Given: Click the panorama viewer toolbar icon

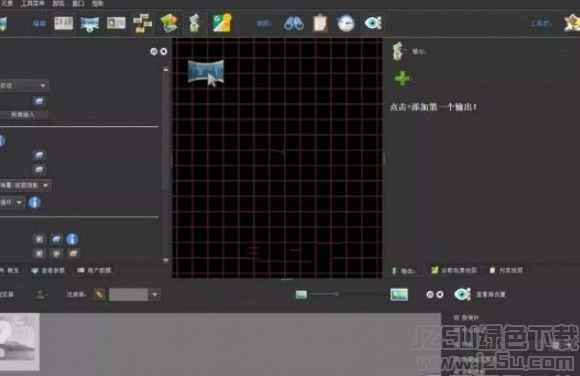Looking at the screenshot, I should tap(90, 24).
